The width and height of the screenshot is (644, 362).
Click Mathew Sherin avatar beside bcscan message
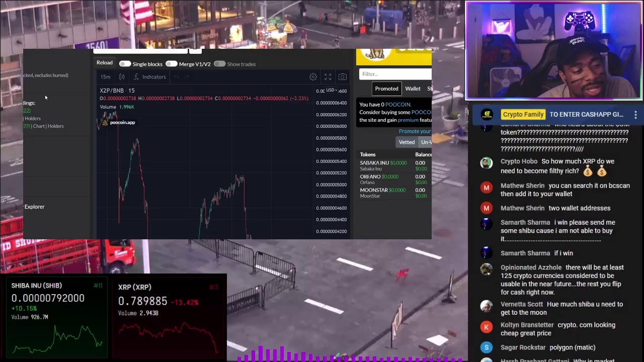(x=486, y=188)
